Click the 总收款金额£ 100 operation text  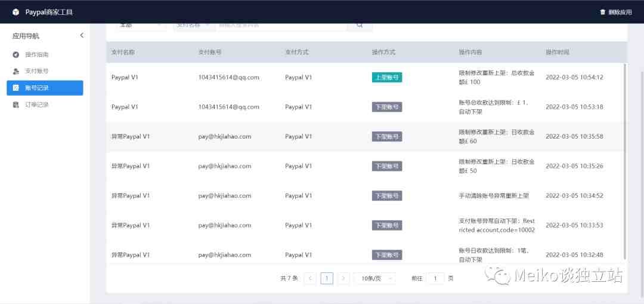[x=497, y=78]
